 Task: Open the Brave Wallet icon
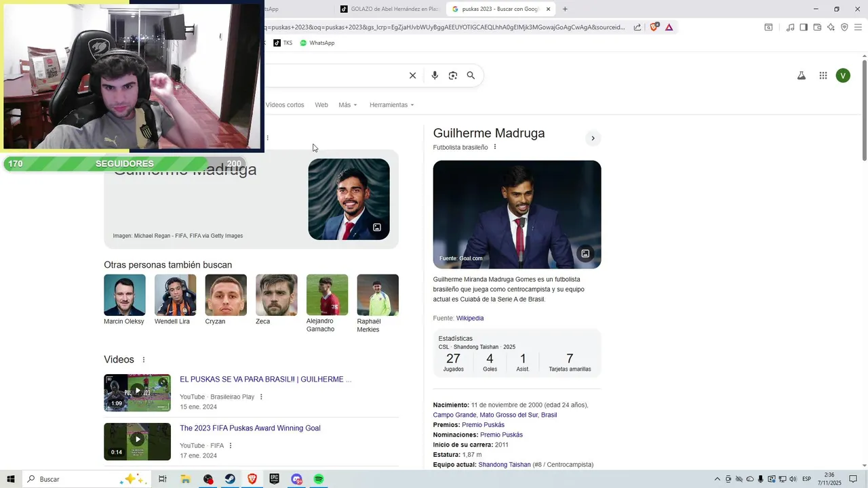click(817, 27)
